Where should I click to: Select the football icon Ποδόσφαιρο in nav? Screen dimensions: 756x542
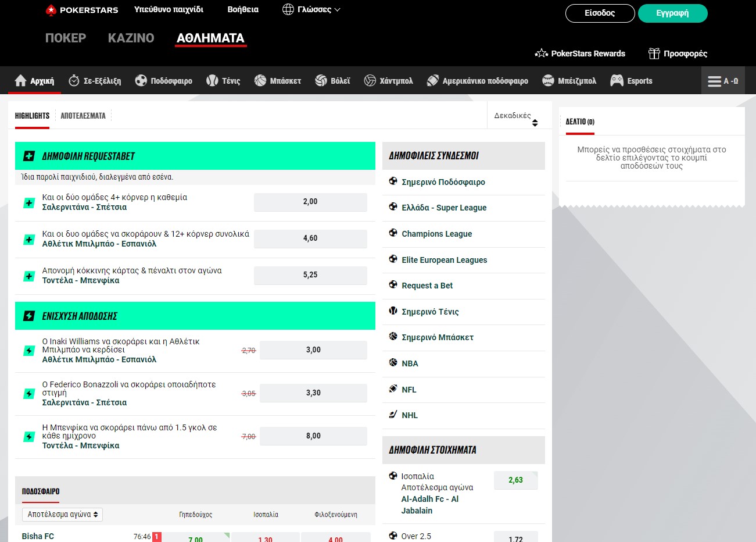point(141,80)
